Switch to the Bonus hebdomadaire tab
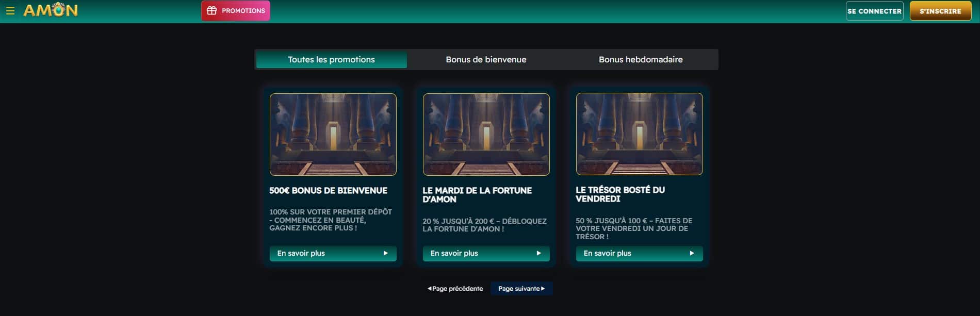980x316 pixels. (x=640, y=60)
